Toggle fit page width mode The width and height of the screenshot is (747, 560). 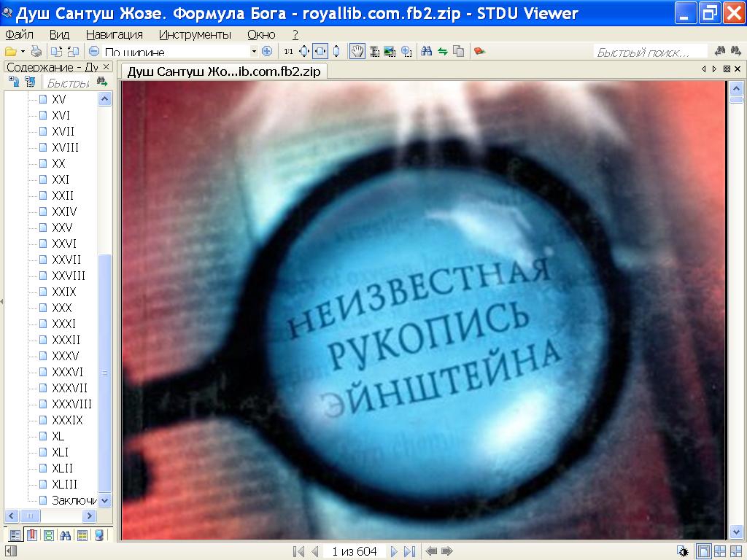320,52
